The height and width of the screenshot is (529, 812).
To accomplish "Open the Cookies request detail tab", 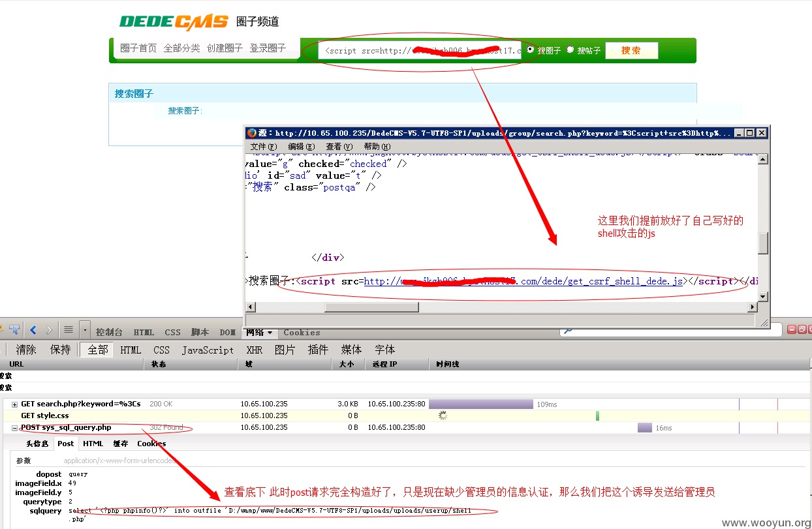I will (151, 444).
